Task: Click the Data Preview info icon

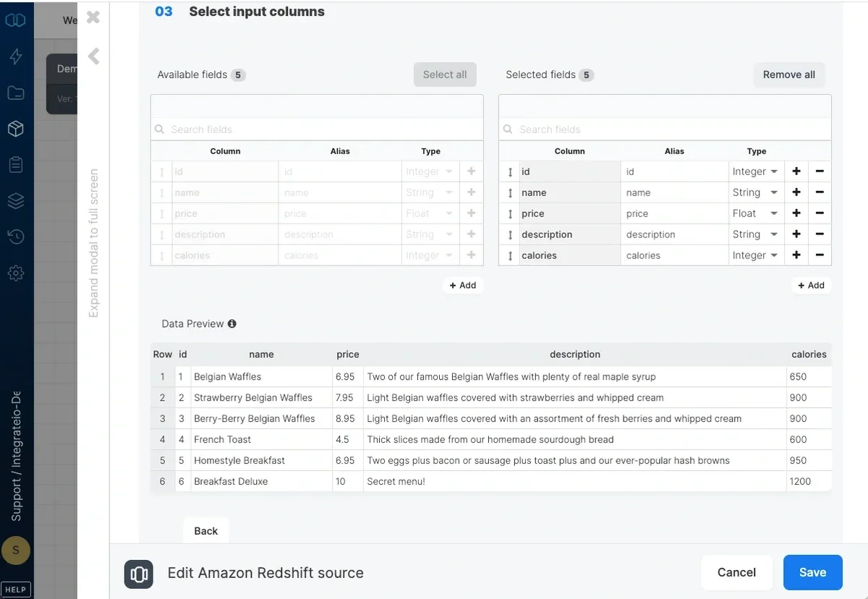Action: [x=231, y=323]
